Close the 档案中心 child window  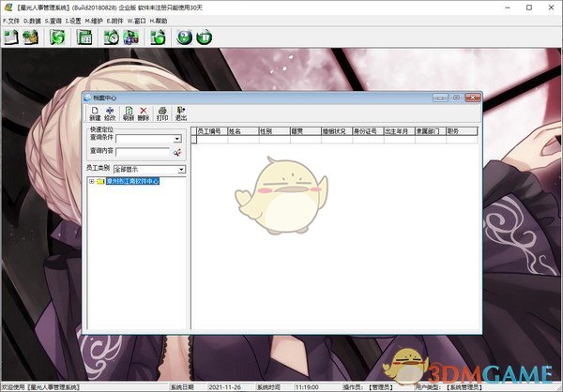point(473,98)
